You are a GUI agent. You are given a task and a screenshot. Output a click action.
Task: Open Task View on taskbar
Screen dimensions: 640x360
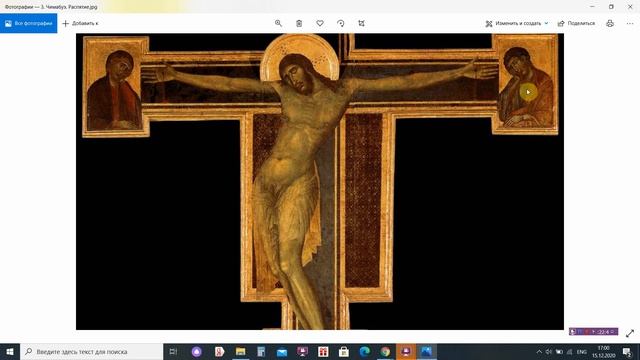(x=173, y=351)
